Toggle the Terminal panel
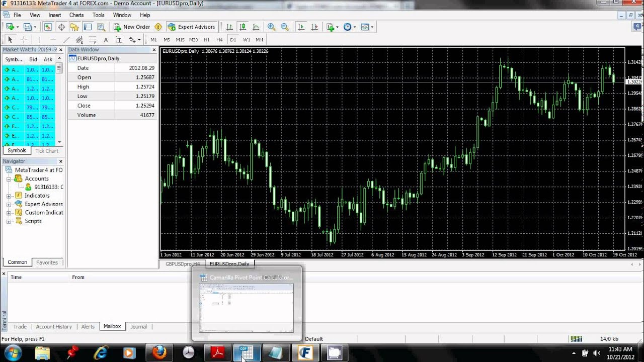 click(88, 27)
